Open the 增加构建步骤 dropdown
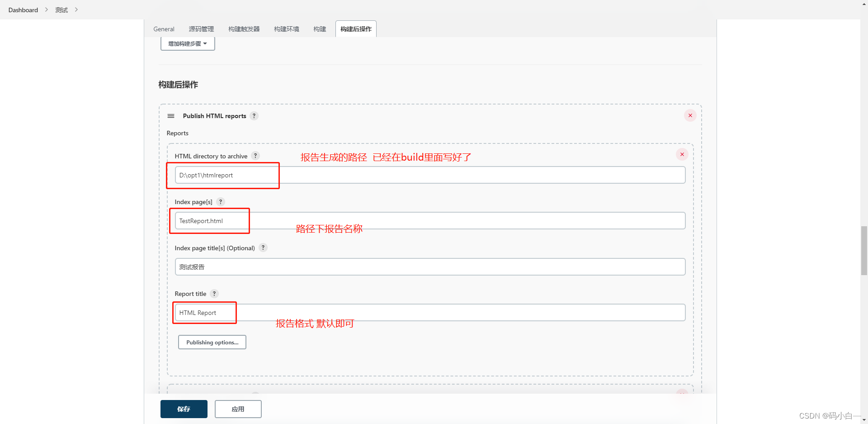This screenshot has width=868, height=424. click(187, 43)
